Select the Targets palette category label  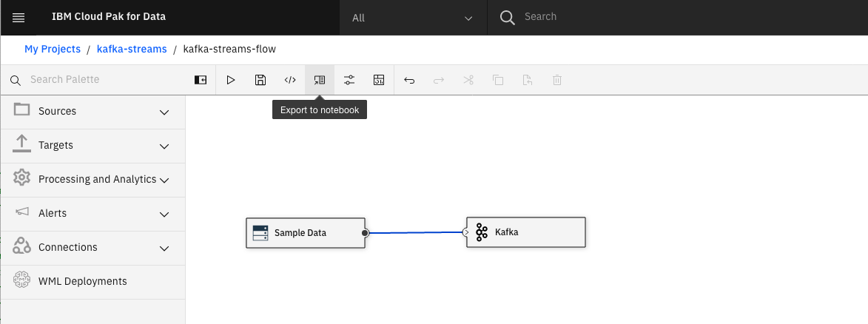(56, 145)
